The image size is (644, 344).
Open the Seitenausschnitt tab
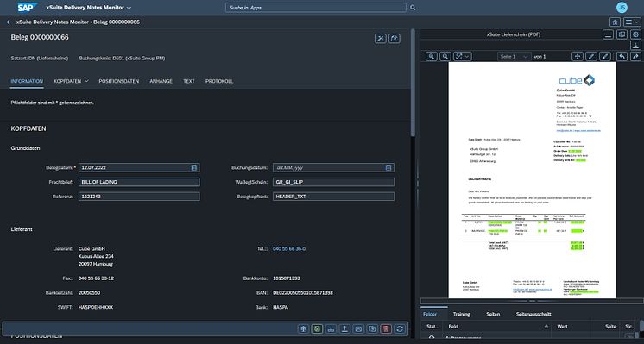534,314
